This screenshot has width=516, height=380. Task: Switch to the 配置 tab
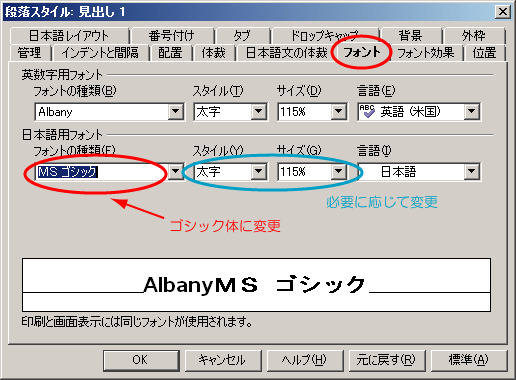tap(171, 53)
